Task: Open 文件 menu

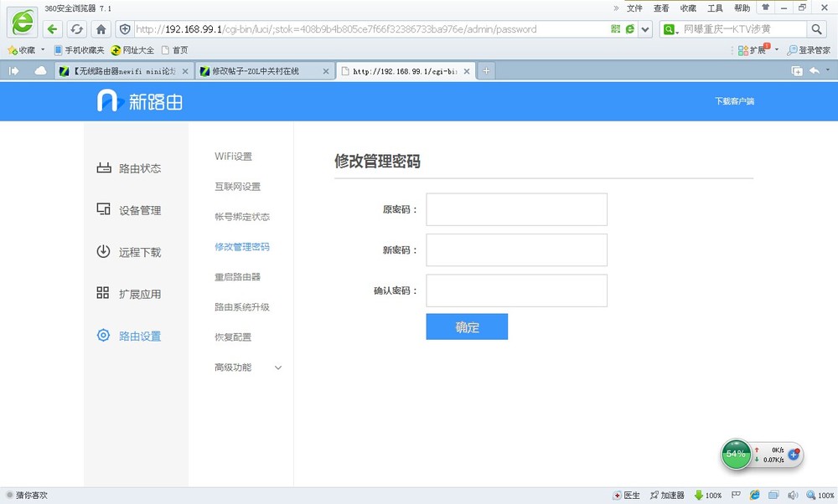Action: [634, 8]
